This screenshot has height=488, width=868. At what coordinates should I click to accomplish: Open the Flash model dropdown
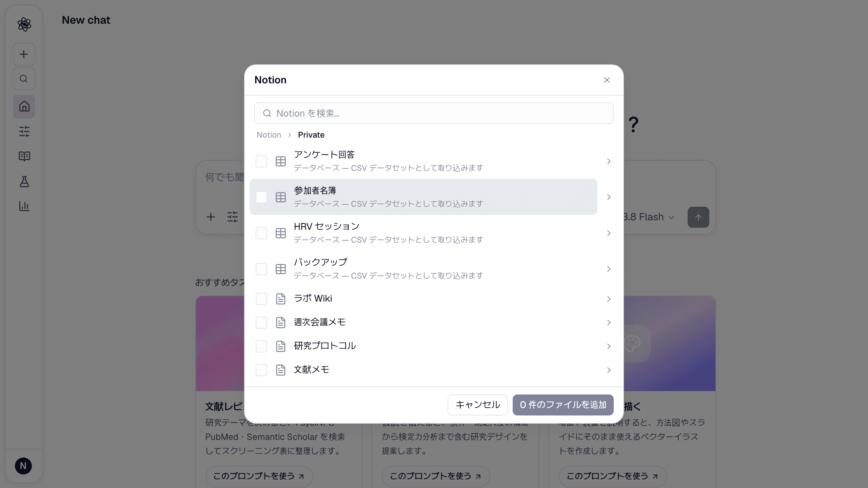649,217
